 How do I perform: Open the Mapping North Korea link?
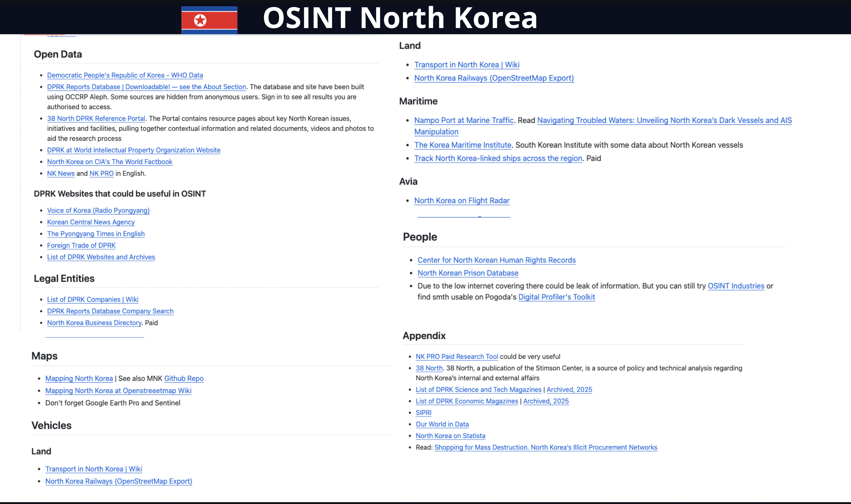pyautogui.click(x=79, y=378)
